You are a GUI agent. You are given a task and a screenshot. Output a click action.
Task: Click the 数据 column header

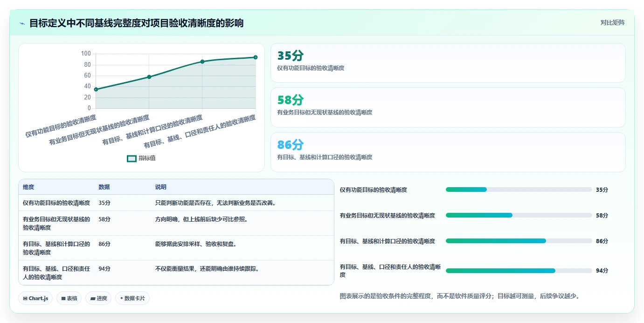[104, 187]
